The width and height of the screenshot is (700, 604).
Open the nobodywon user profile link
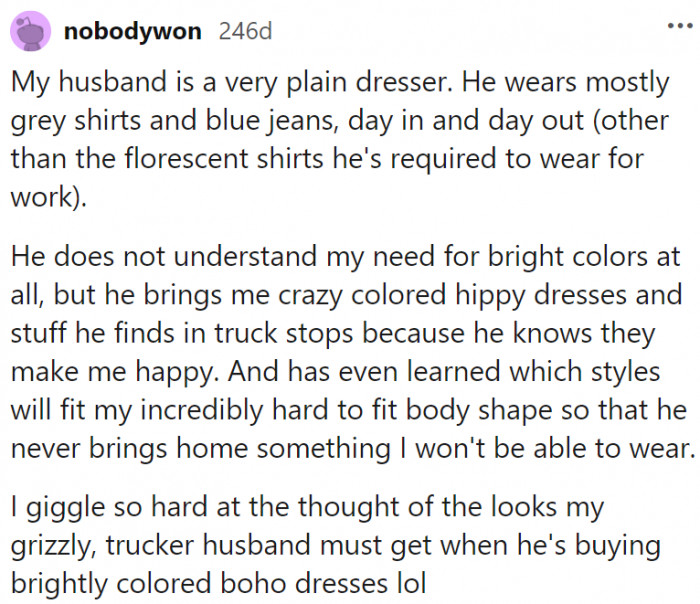point(132,31)
